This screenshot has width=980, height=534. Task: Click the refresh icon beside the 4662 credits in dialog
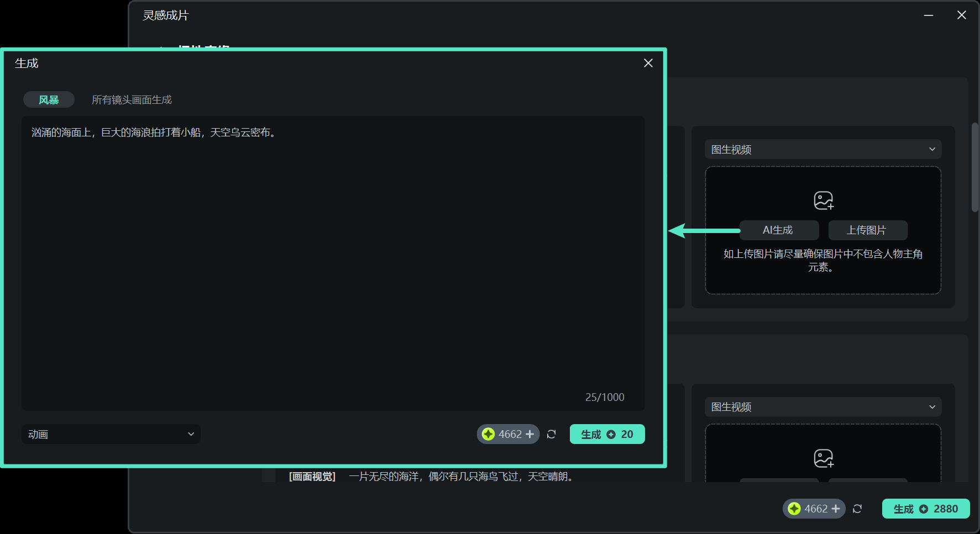(x=551, y=434)
